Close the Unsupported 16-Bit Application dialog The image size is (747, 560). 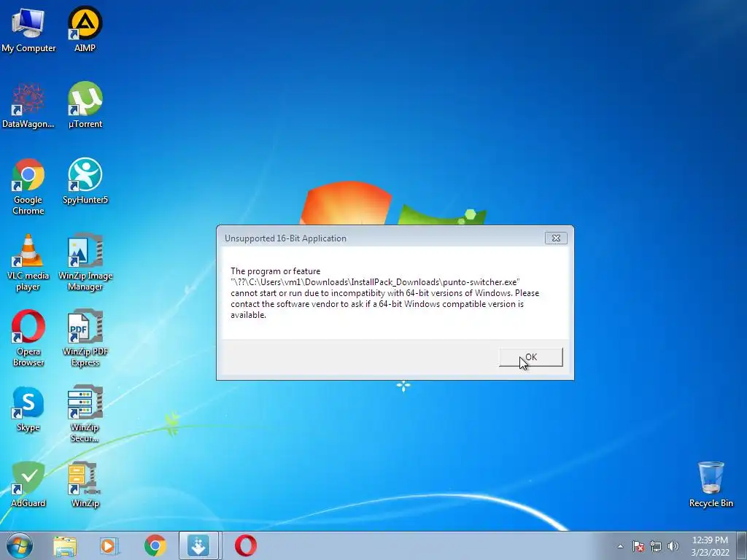point(556,238)
